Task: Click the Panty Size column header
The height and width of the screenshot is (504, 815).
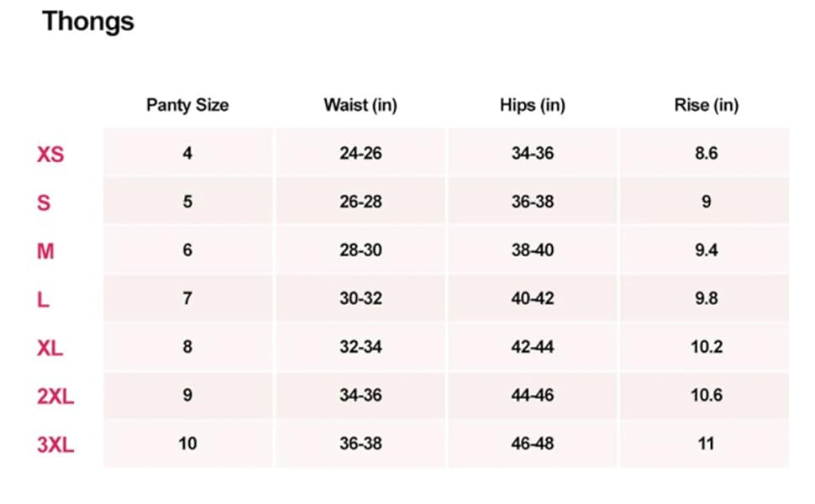Action: pos(187,106)
